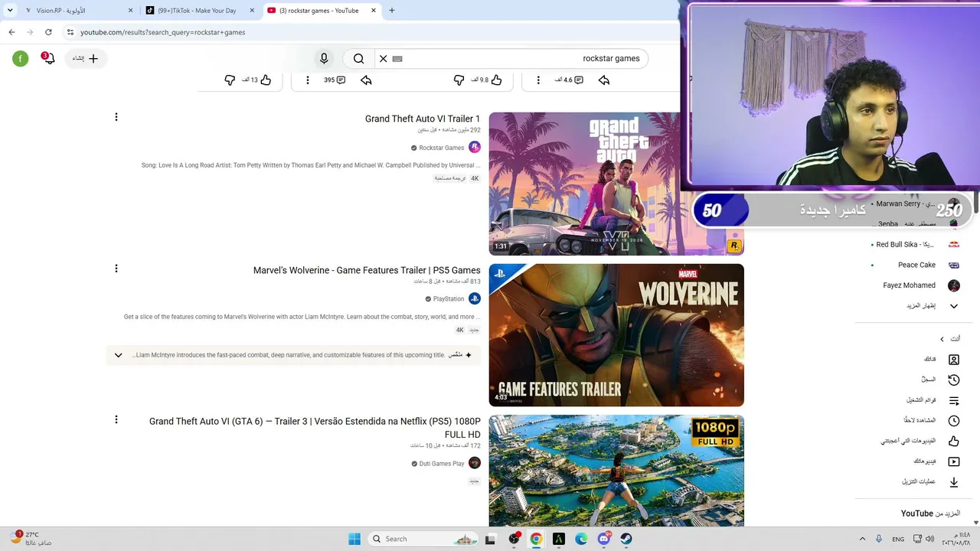Screen dimensions: 980x551
Task: Open the Rockstar Games channel avatar
Action: click(475, 148)
